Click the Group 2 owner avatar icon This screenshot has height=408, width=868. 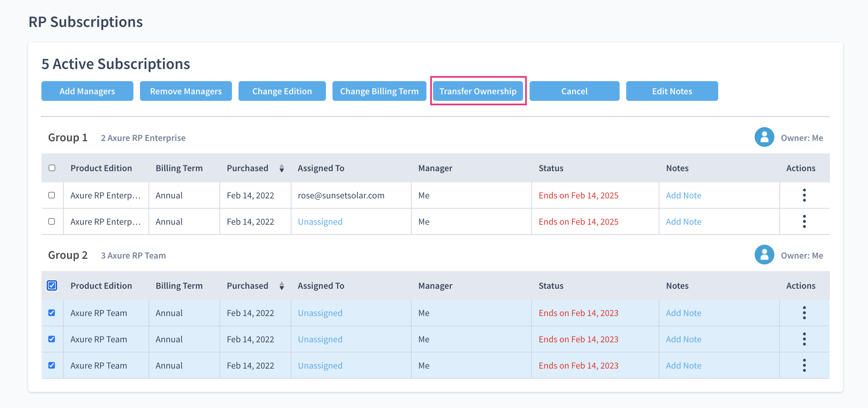pyautogui.click(x=764, y=255)
